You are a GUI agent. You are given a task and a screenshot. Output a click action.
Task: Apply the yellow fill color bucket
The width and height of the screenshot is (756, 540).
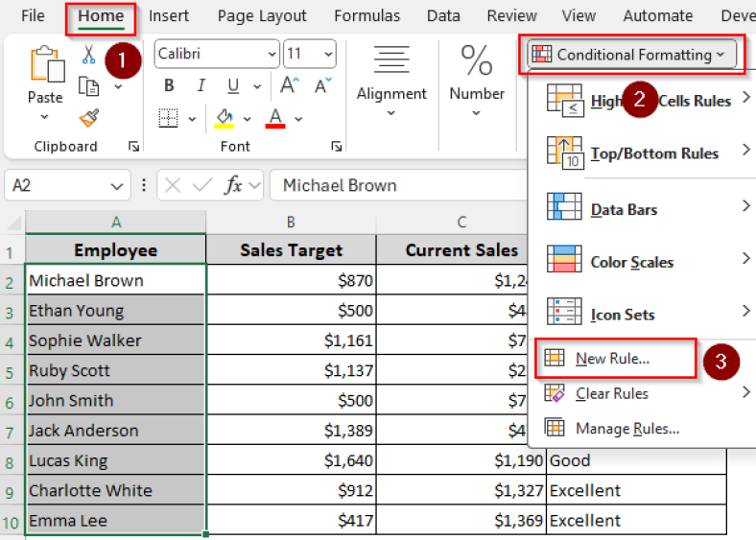[224, 118]
